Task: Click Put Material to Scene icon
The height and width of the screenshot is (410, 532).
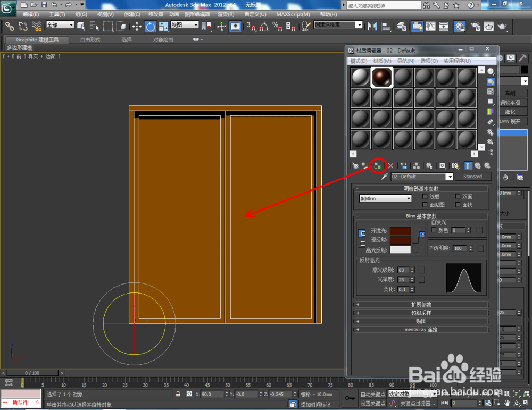Action: coord(365,166)
